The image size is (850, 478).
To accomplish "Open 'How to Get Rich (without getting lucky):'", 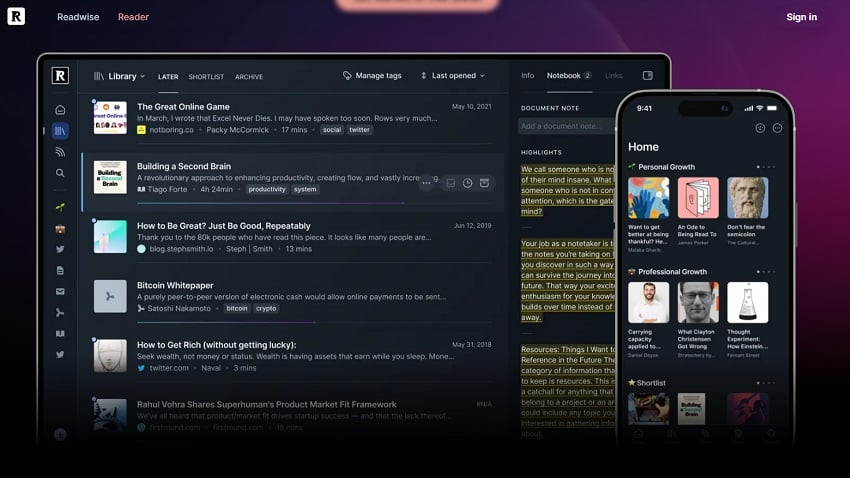I will coord(216,345).
